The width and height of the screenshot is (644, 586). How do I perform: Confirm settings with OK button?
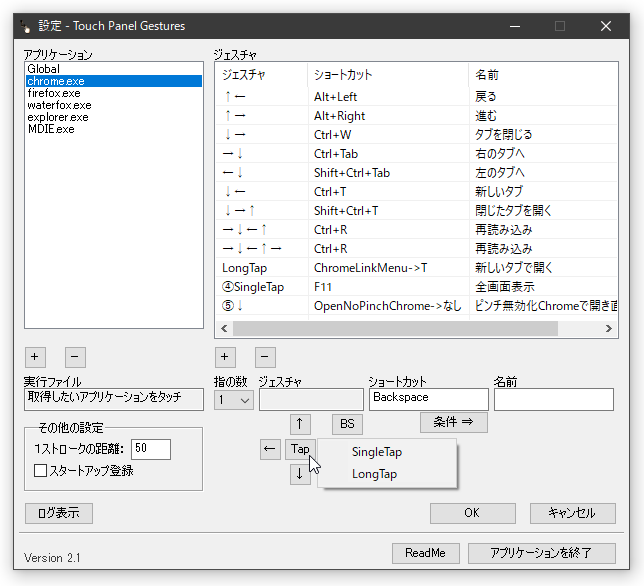tap(472, 513)
